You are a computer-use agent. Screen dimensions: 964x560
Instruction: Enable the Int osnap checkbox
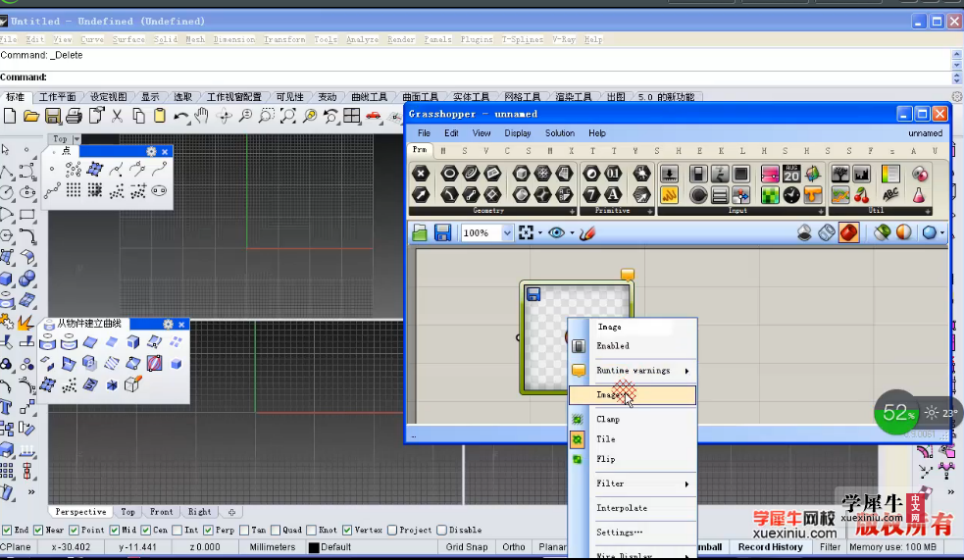pyautogui.click(x=178, y=530)
